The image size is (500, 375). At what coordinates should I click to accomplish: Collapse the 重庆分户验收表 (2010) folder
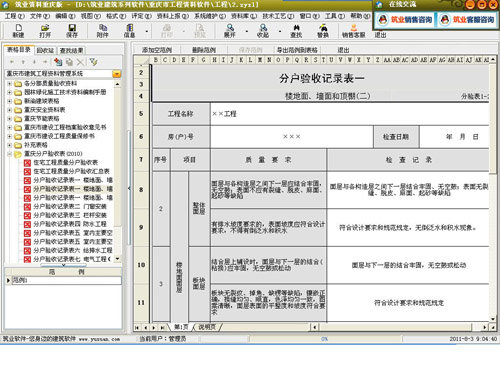click(10, 154)
